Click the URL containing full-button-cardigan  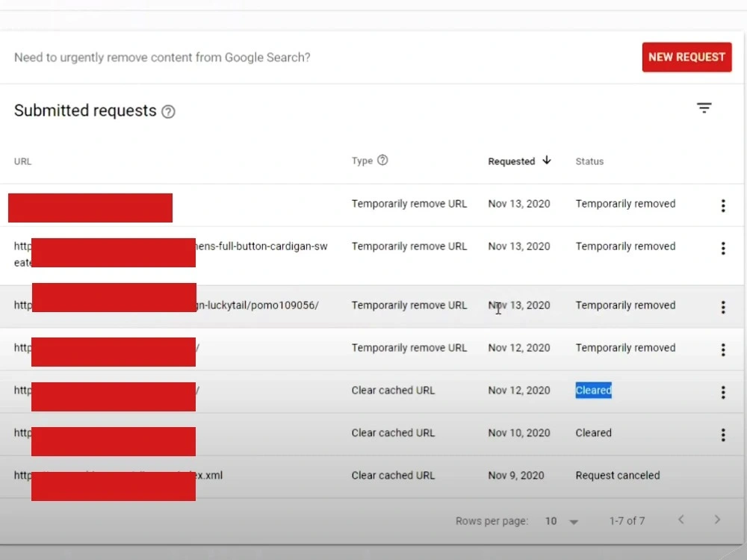pos(170,255)
